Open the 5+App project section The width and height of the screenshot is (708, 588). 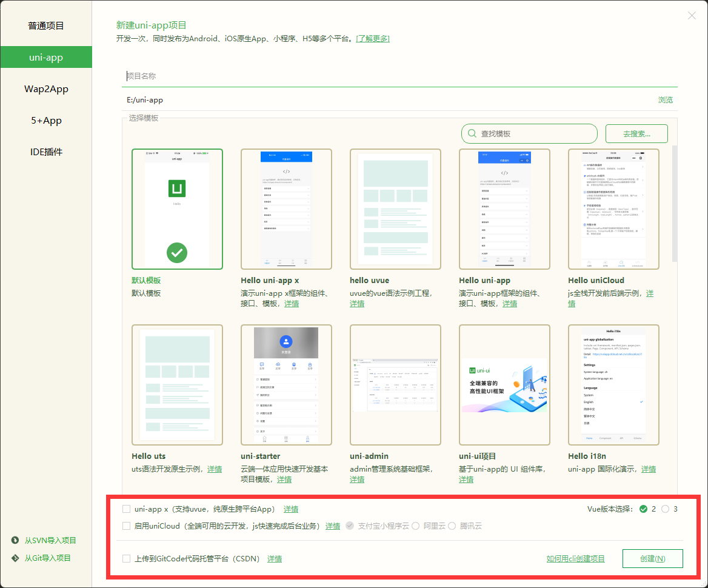(x=46, y=120)
